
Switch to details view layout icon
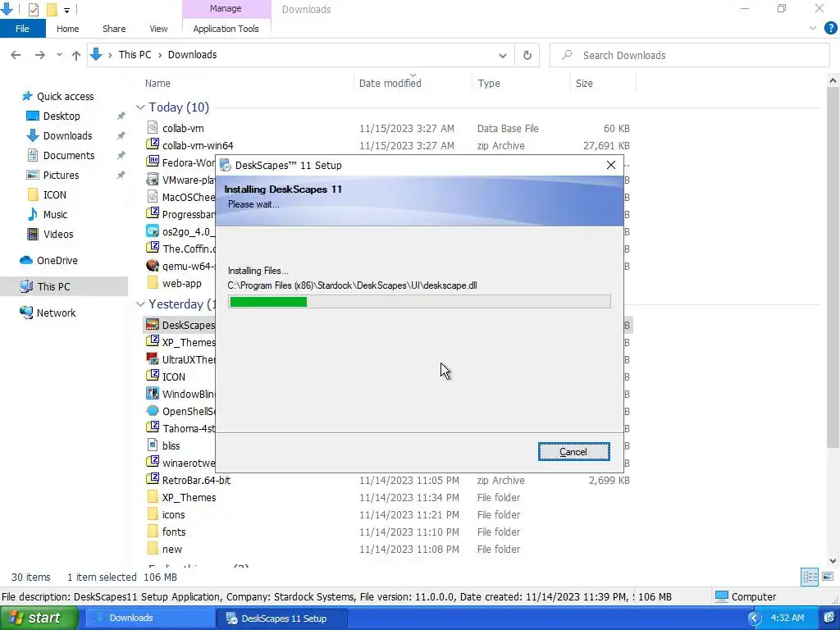[810, 577]
